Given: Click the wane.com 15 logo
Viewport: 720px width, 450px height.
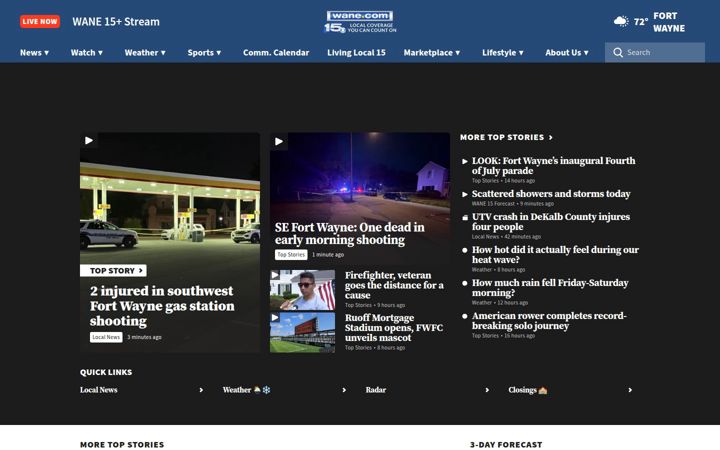Looking at the screenshot, I should tap(360, 22).
